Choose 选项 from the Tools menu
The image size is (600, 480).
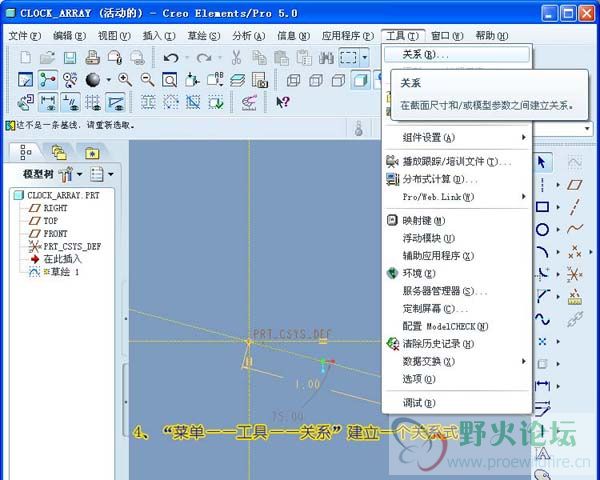coord(457,379)
